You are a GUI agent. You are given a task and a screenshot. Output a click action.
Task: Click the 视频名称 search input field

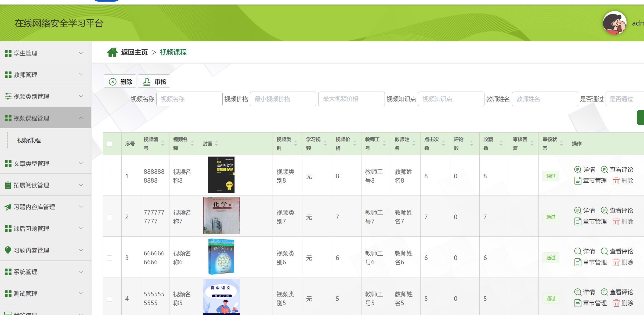pyautogui.click(x=189, y=99)
